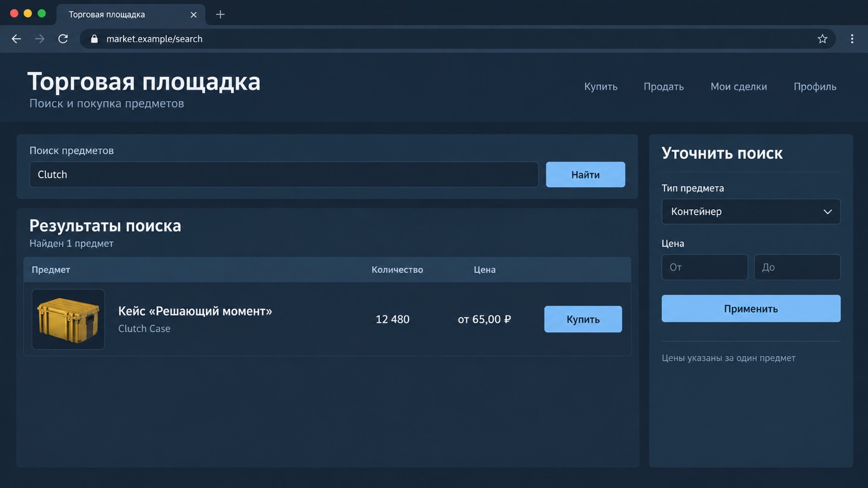Sort by the Цена column header
Image resolution: width=868 pixels, height=488 pixels.
click(484, 269)
